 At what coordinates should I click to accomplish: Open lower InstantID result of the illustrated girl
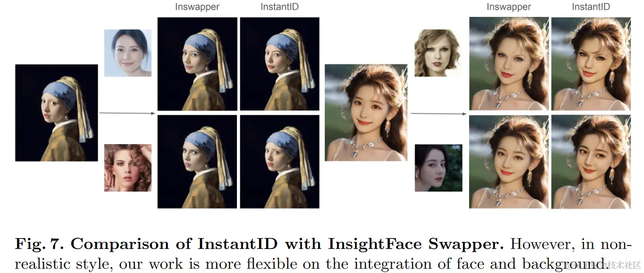coord(591,161)
